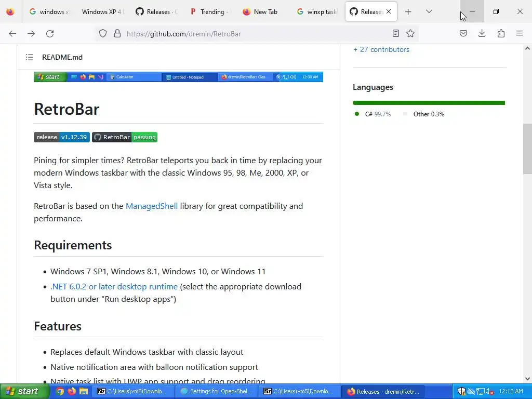The width and height of the screenshot is (532, 399).
Task: Reload the current page
Action: click(x=50, y=34)
